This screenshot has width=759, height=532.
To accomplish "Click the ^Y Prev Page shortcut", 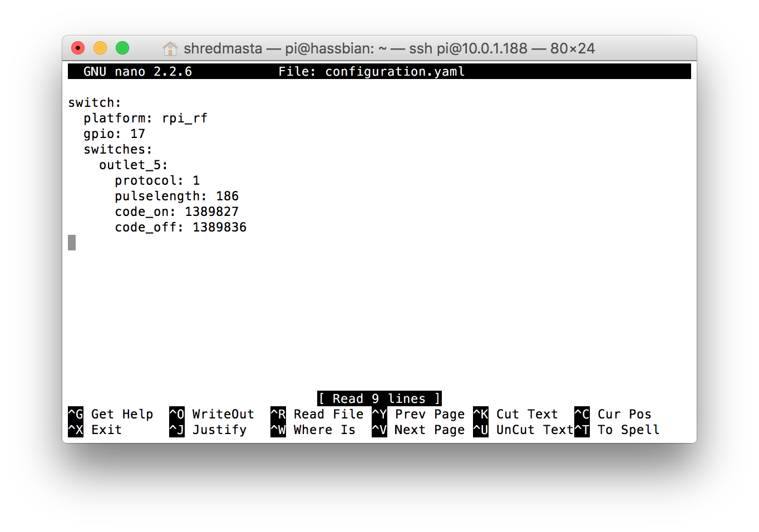I will coord(418,414).
